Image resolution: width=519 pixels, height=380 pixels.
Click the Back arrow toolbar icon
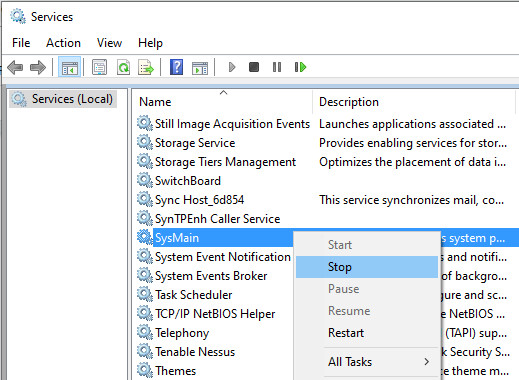pyautogui.click(x=15, y=68)
